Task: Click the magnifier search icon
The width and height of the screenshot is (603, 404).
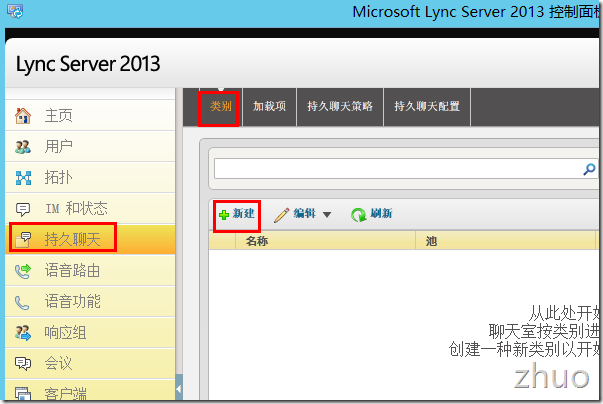Action: tap(589, 169)
